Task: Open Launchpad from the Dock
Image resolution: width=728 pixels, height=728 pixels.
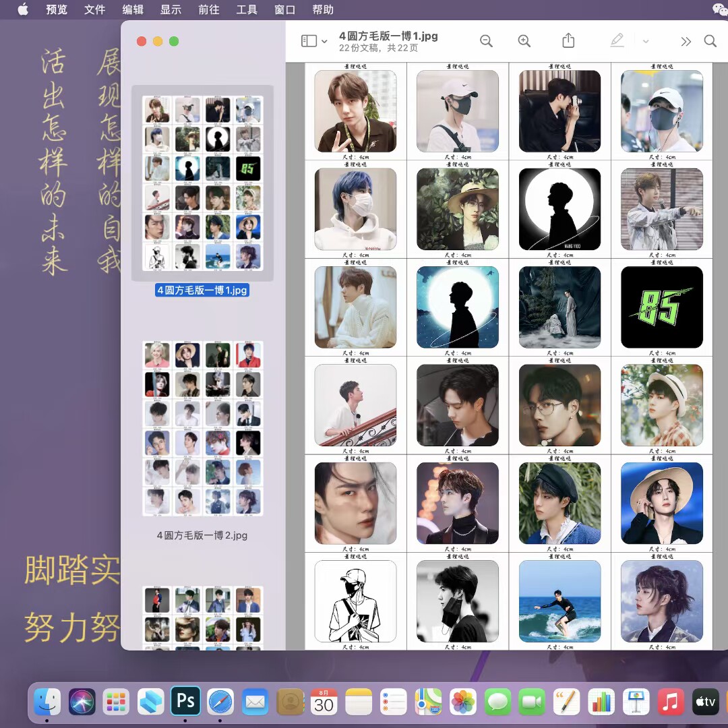Action: 116,702
